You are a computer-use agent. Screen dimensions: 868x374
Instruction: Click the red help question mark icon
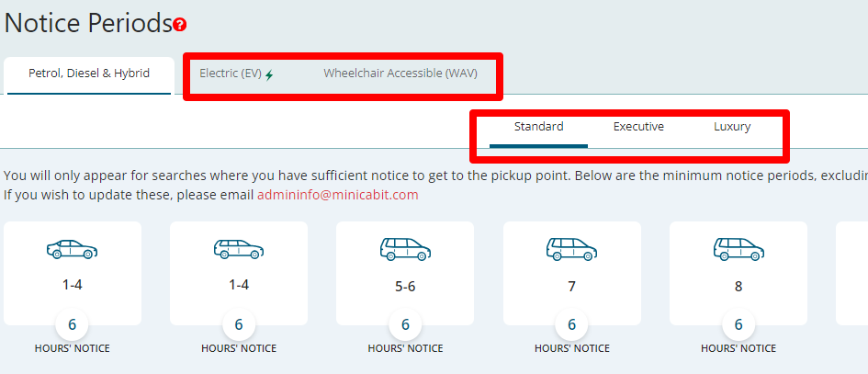(x=179, y=25)
